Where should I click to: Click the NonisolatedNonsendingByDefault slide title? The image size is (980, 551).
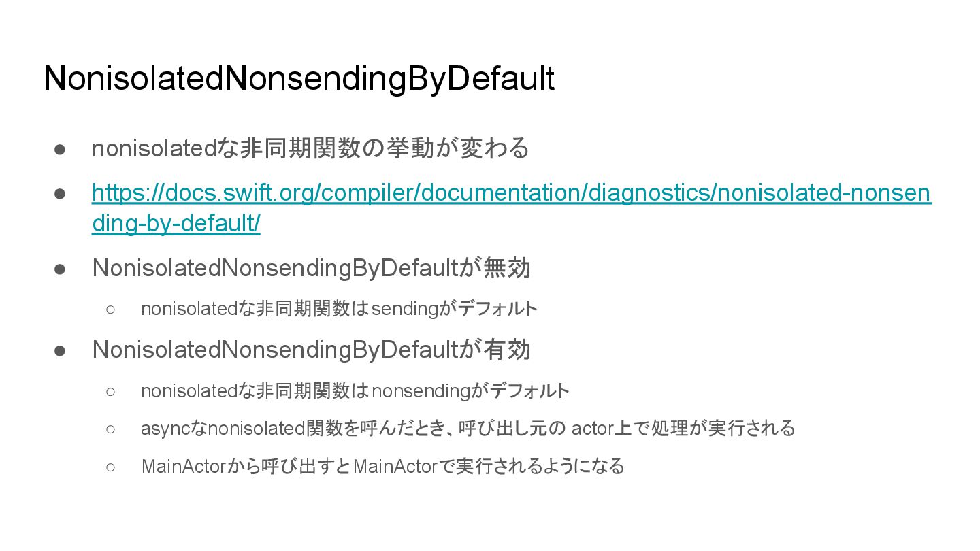pyautogui.click(x=299, y=79)
